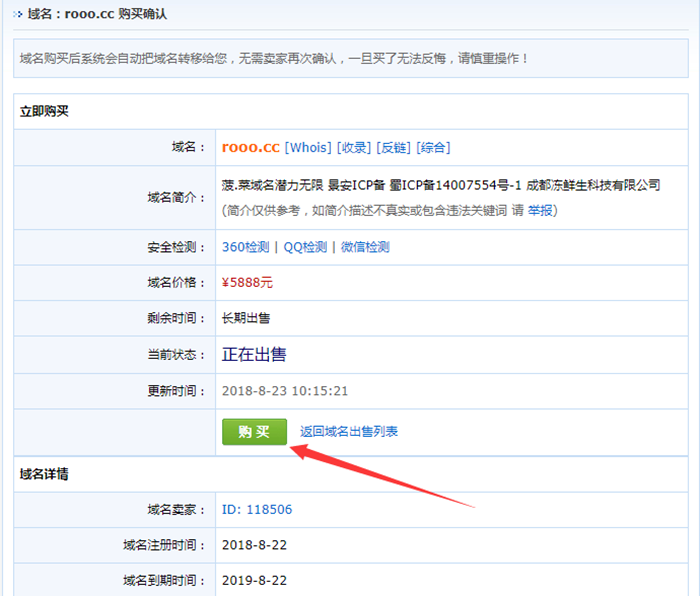Click the 举报 report link
The width and height of the screenshot is (700, 596).
540,210
